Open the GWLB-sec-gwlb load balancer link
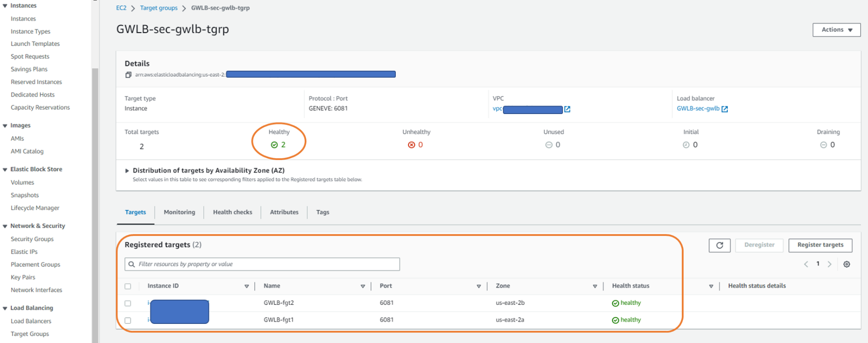This screenshot has height=343, width=868. 698,108
